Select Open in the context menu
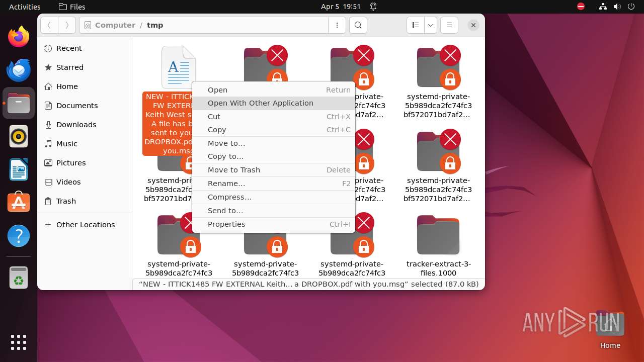 [274, 90]
